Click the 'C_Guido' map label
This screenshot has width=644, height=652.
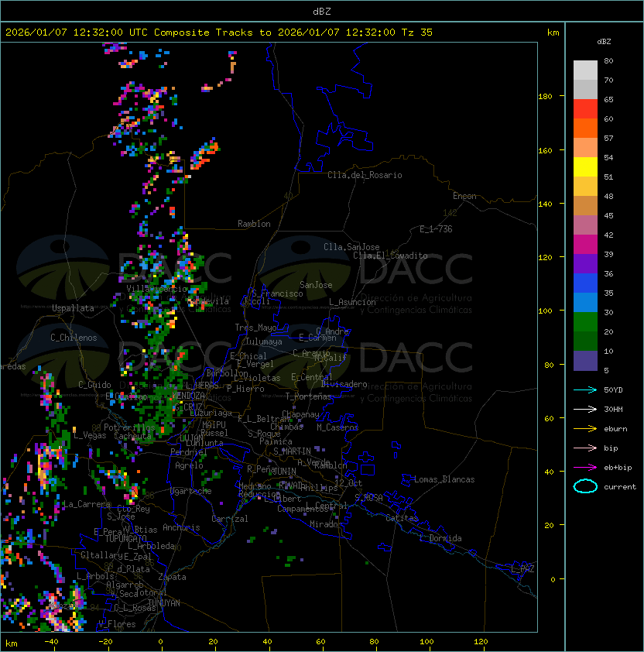coord(94,385)
